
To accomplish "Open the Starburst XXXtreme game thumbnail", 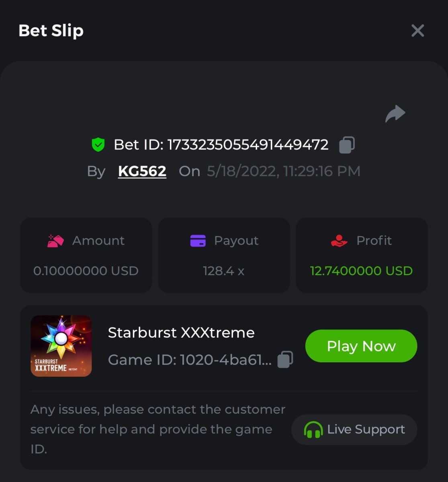I will click(61, 346).
